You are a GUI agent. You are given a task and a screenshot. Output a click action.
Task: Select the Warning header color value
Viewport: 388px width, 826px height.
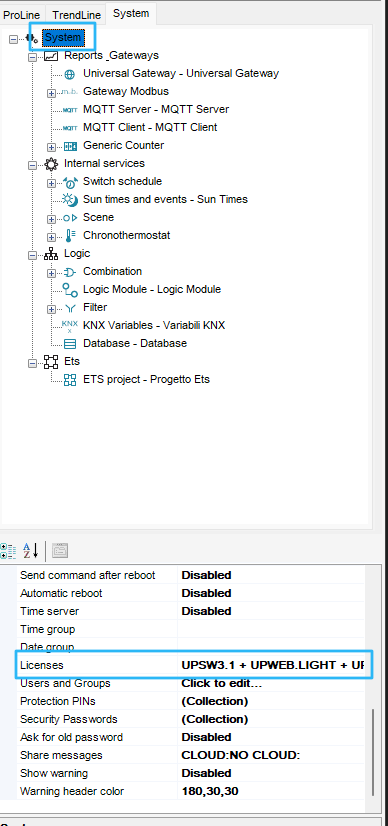[x=210, y=791]
